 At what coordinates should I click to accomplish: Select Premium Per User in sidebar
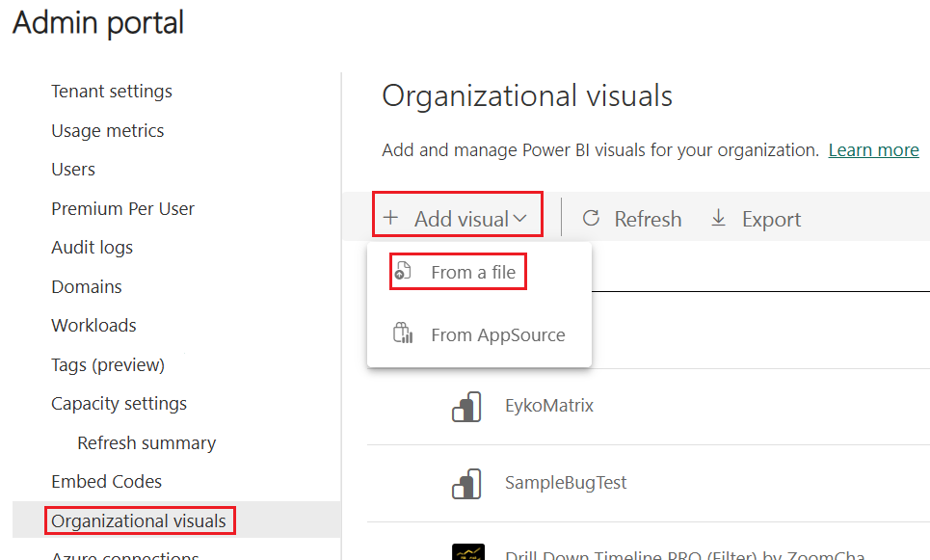coord(122,209)
